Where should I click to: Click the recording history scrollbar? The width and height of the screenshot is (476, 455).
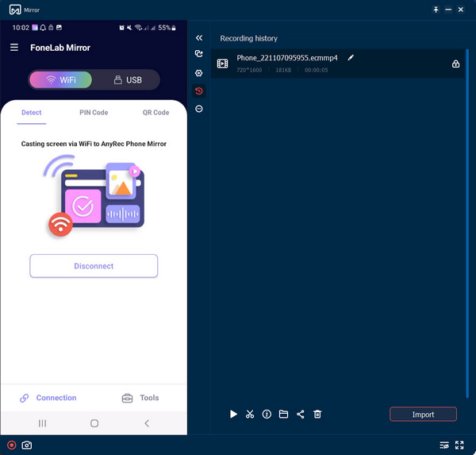tap(467, 223)
